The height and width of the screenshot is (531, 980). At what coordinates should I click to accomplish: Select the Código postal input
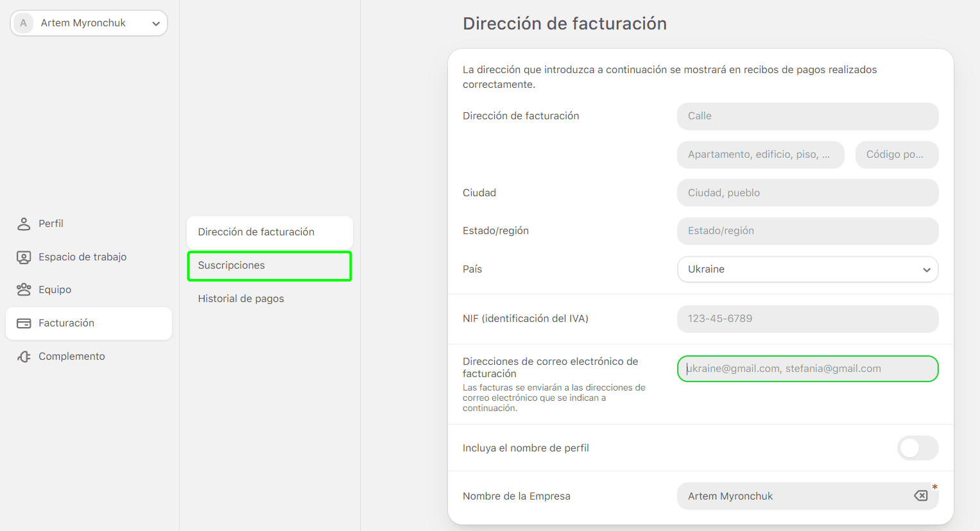point(897,155)
